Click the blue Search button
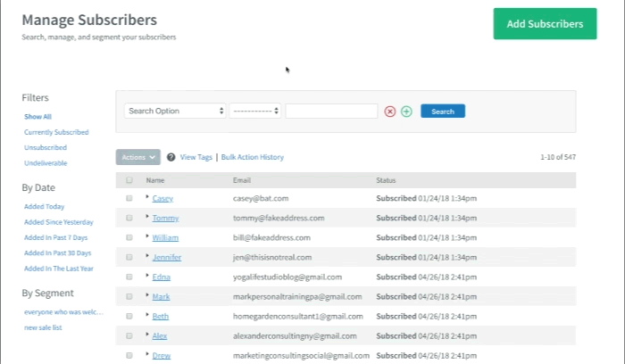The image size is (625, 364). pyautogui.click(x=443, y=112)
